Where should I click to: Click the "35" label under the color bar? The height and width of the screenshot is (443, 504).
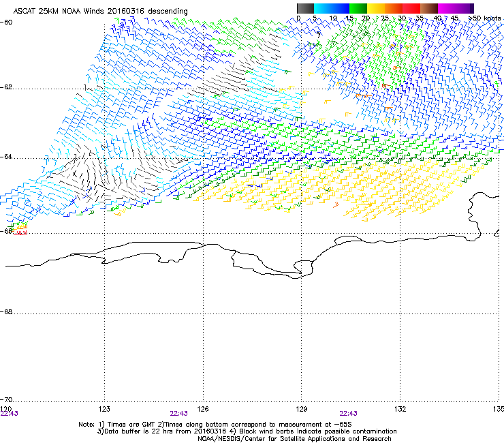click(x=420, y=18)
